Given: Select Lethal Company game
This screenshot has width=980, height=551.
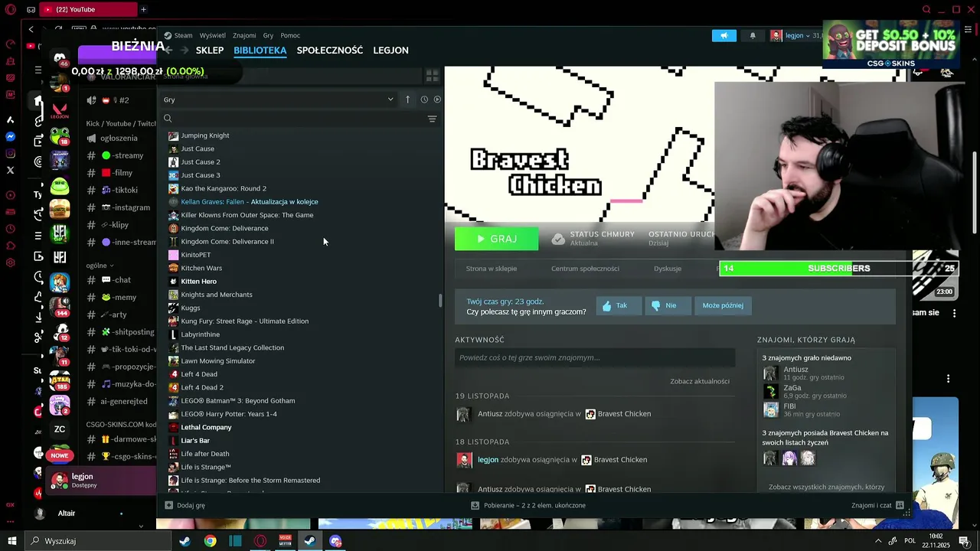Looking at the screenshot, I should tap(205, 427).
